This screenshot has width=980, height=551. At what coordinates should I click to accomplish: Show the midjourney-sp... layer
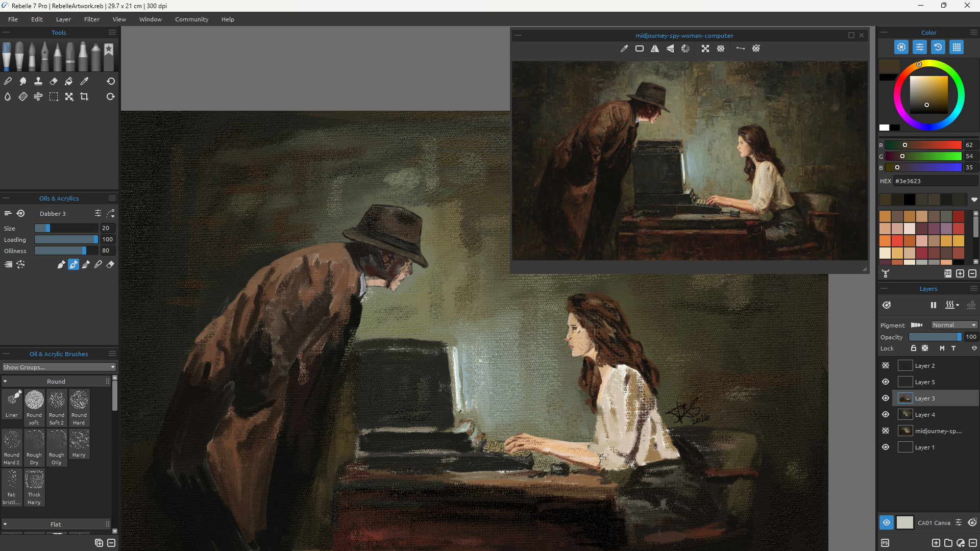point(886,431)
